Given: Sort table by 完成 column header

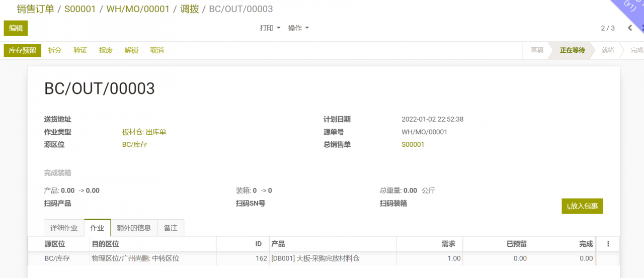Looking at the screenshot, I should 562,244.
